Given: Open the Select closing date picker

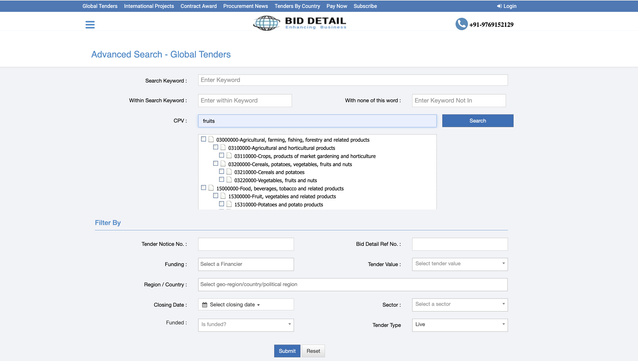Looking at the screenshot, I should point(246,304).
